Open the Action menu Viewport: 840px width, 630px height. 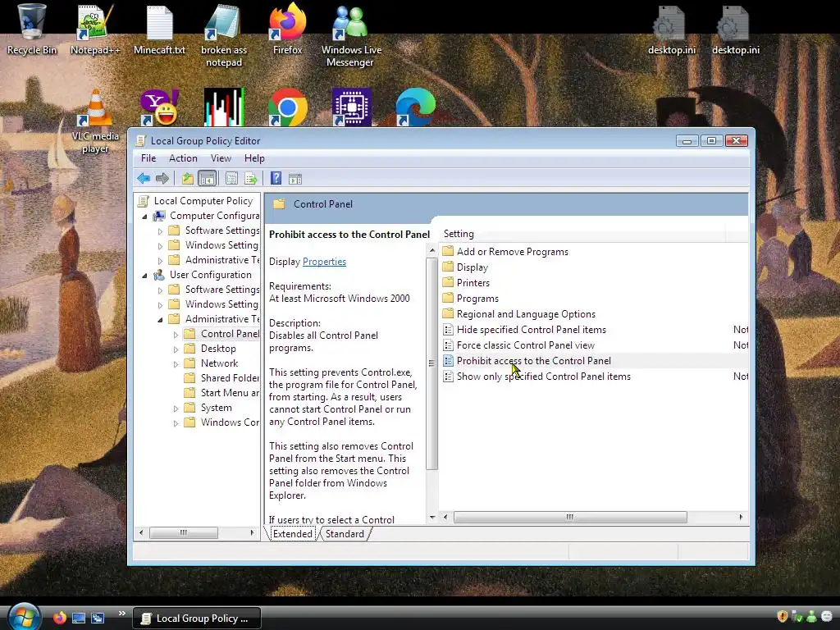(x=183, y=158)
